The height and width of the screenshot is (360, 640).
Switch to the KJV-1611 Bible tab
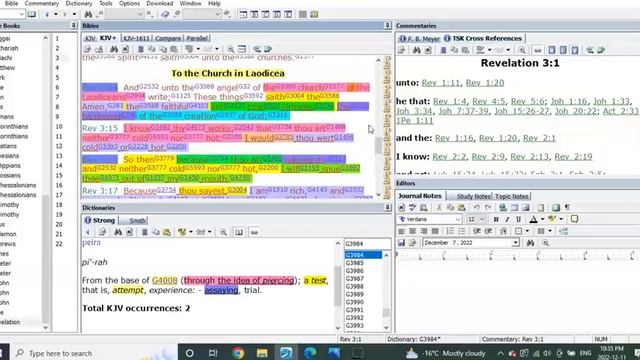click(136, 38)
